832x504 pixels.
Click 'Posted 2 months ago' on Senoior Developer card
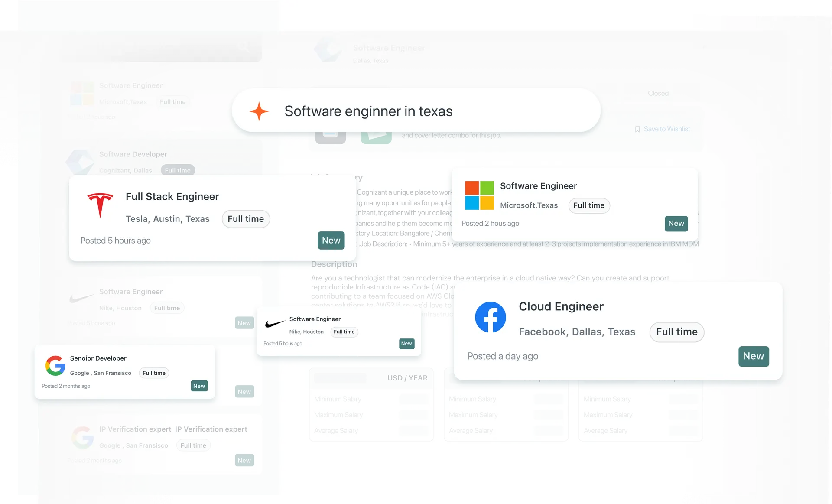tap(66, 386)
